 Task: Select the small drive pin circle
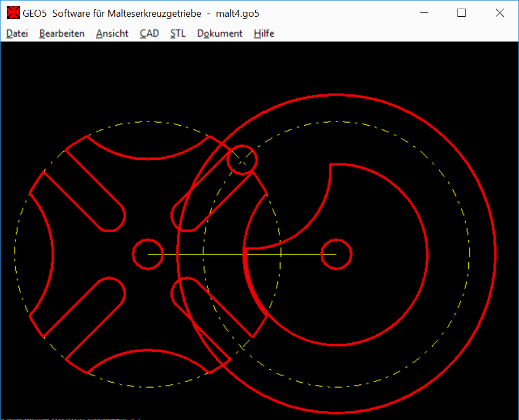click(242, 159)
